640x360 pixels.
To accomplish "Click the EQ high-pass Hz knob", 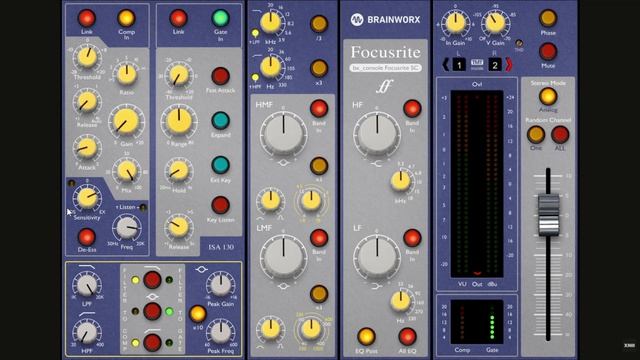I will (x=271, y=67).
